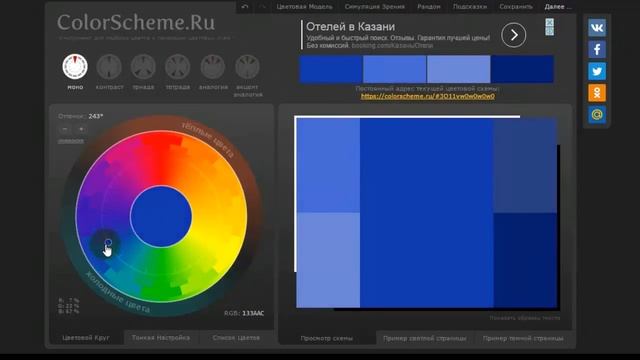Click the second medium-blue palette swatch
Screen dimensions: 640x360
[x=395, y=69]
